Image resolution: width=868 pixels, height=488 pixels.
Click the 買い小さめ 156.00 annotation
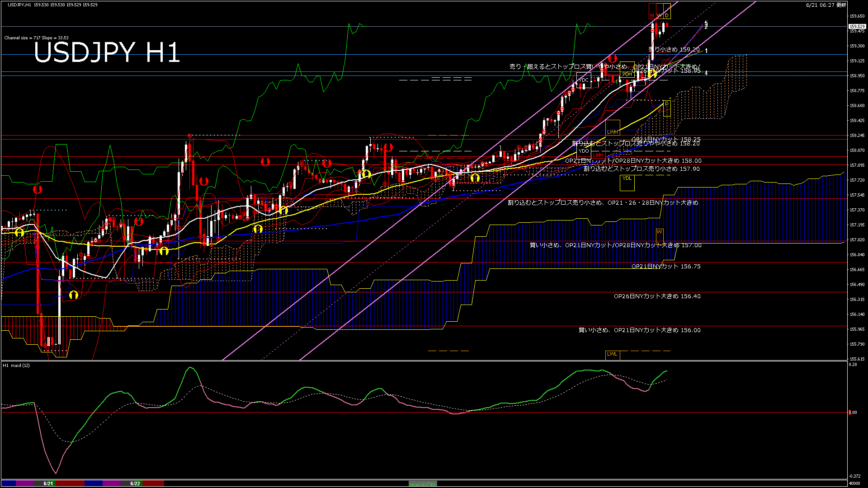640,330
